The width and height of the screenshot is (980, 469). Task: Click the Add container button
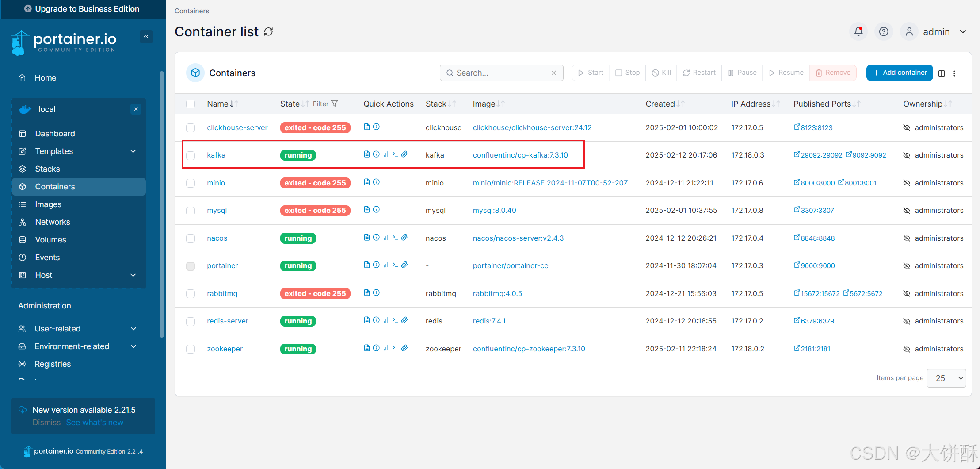900,73
